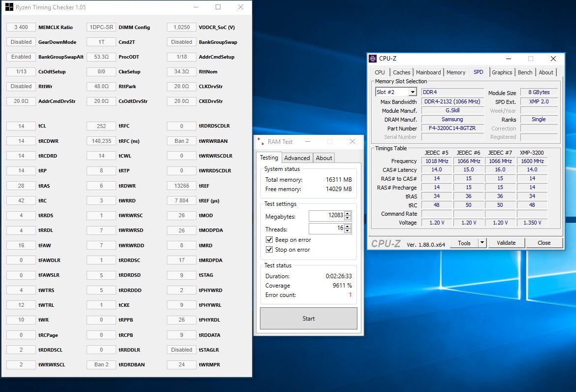576x392 pixels.
Task: Toggle the Stop on error checkbox
Action: coord(269,250)
